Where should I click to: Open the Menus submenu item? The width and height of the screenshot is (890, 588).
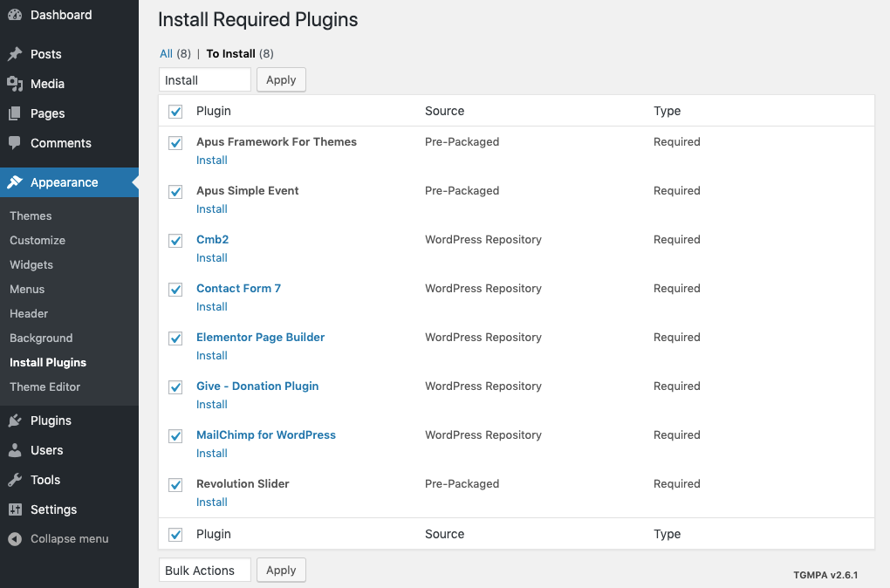coord(27,289)
